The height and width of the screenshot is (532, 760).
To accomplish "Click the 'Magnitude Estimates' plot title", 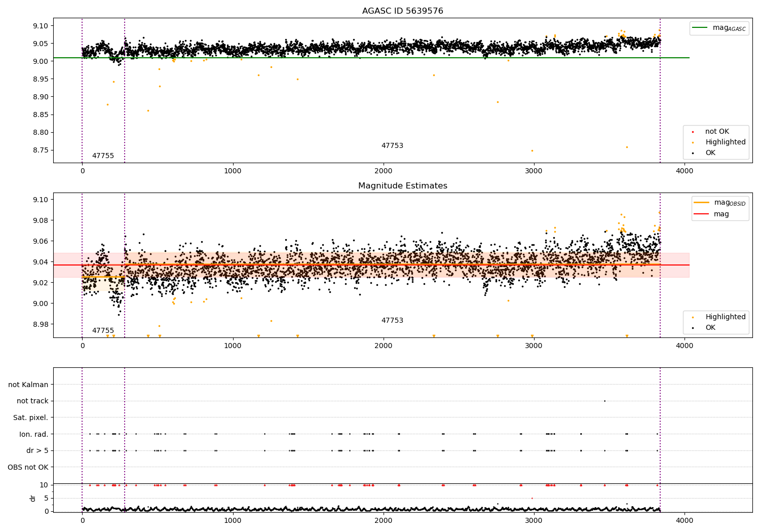I will tap(402, 186).
